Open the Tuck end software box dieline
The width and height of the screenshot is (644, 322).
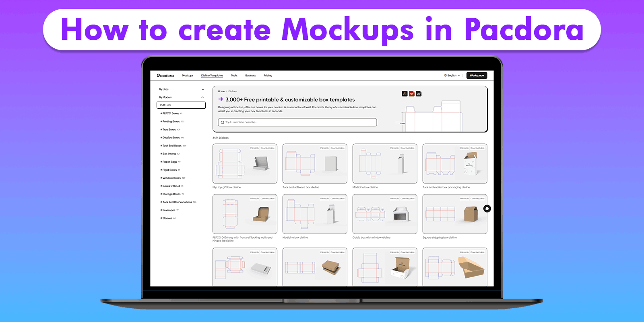point(315,164)
